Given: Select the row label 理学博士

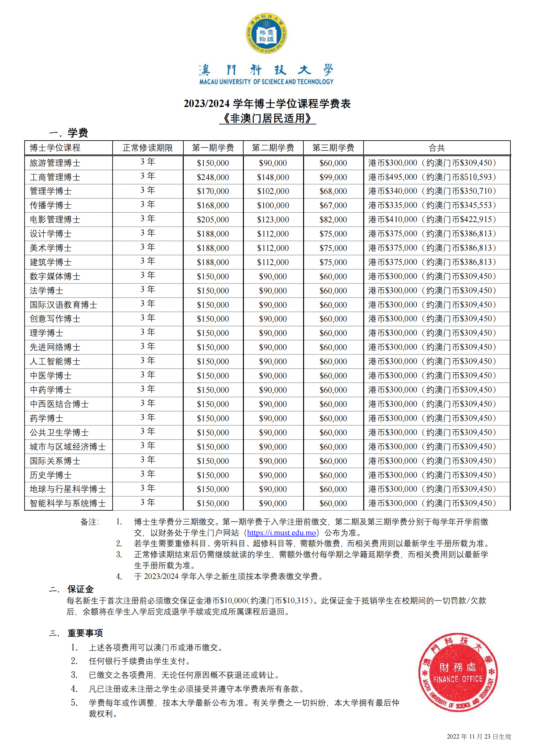Looking at the screenshot, I should 47,333.
